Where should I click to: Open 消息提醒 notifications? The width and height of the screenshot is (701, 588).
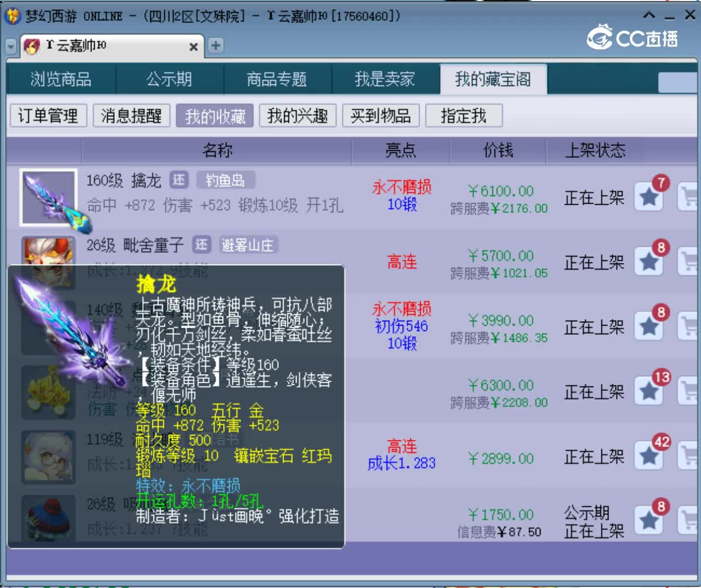[131, 116]
